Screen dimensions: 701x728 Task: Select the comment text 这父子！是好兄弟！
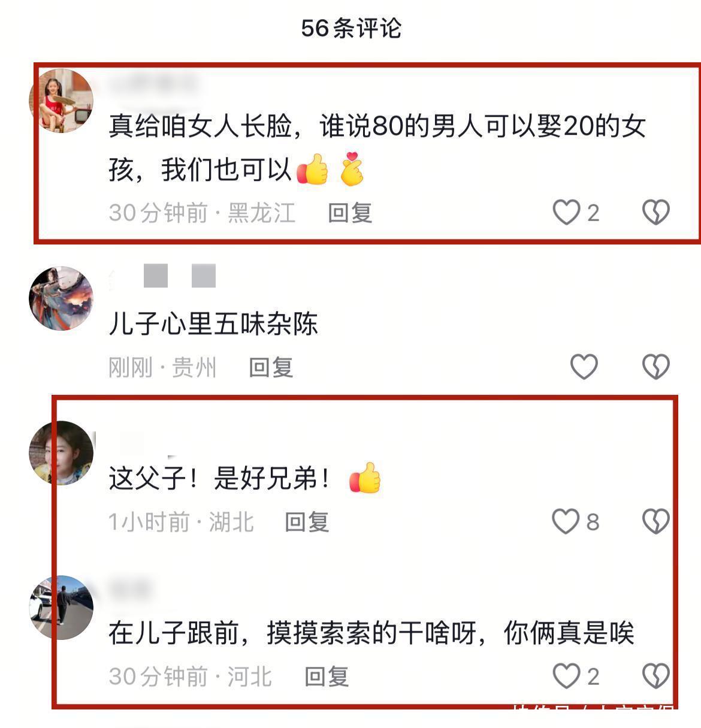[244, 479]
